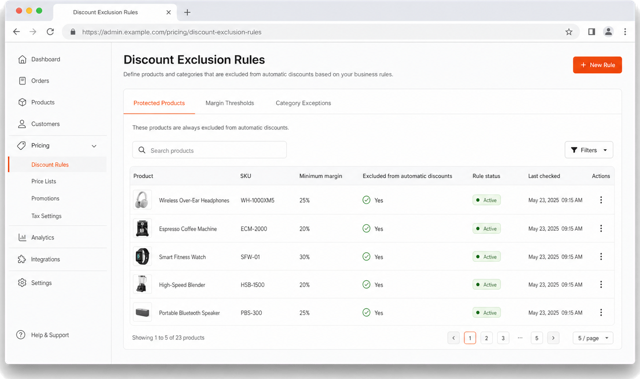This screenshot has height=379, width=640.
Task: Go to page 2 in pagination
Action: pyautogui.click(x=487, y=338)
